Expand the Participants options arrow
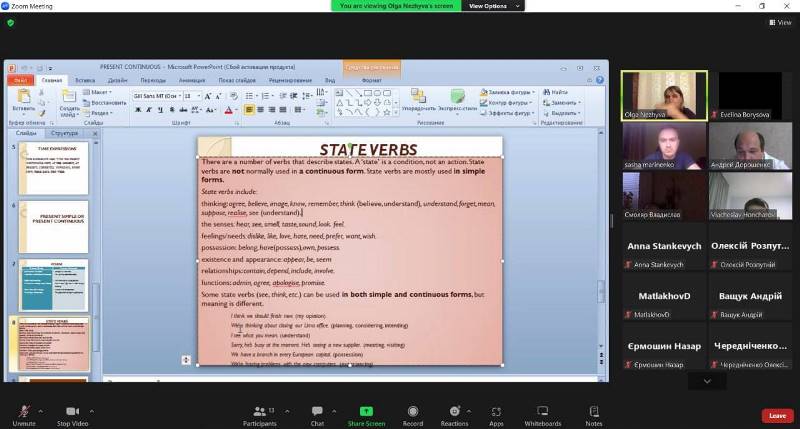 click(287, 411)
